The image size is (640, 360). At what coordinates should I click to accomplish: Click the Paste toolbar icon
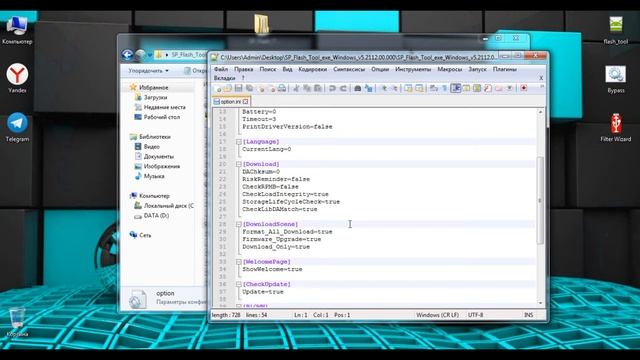pos(317,88)
